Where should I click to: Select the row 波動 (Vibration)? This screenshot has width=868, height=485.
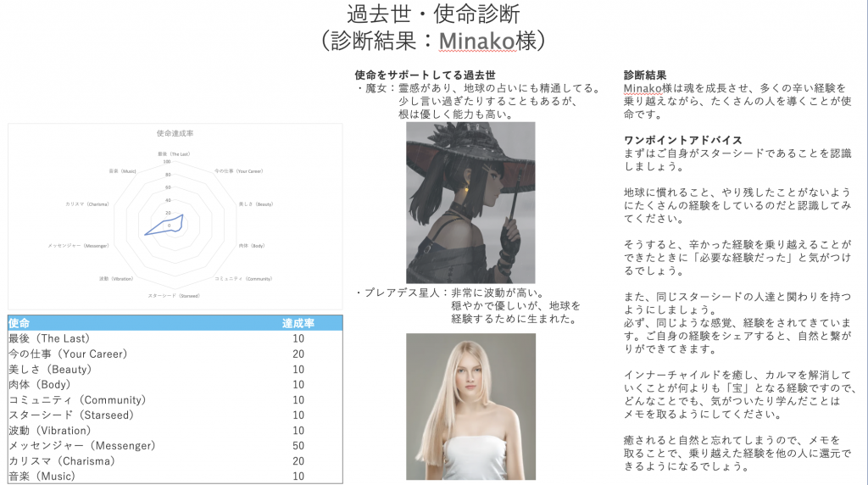pos(175,430)
